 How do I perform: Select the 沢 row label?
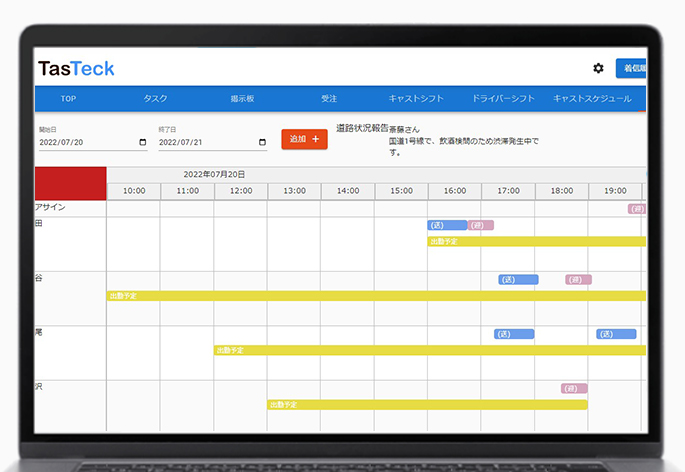(x=39, y=387)
